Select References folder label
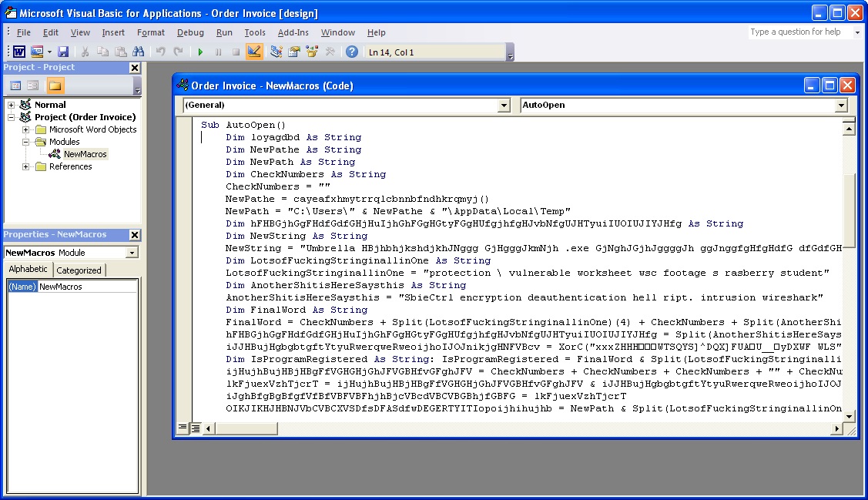The width and height of the screenshot is (868, 500). [x=70, y=166]
